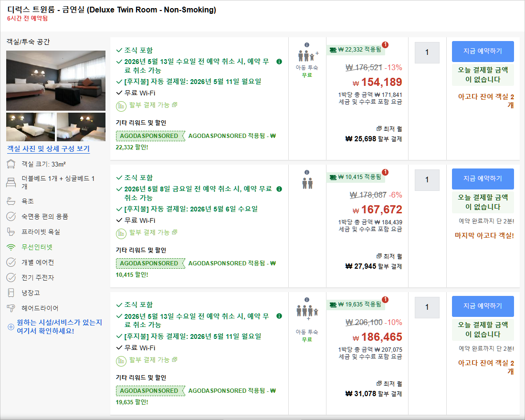525x420 pixels.
Task: Click the green Wi-Fi icon beside 무선인터넷
Action: point(11,247)
